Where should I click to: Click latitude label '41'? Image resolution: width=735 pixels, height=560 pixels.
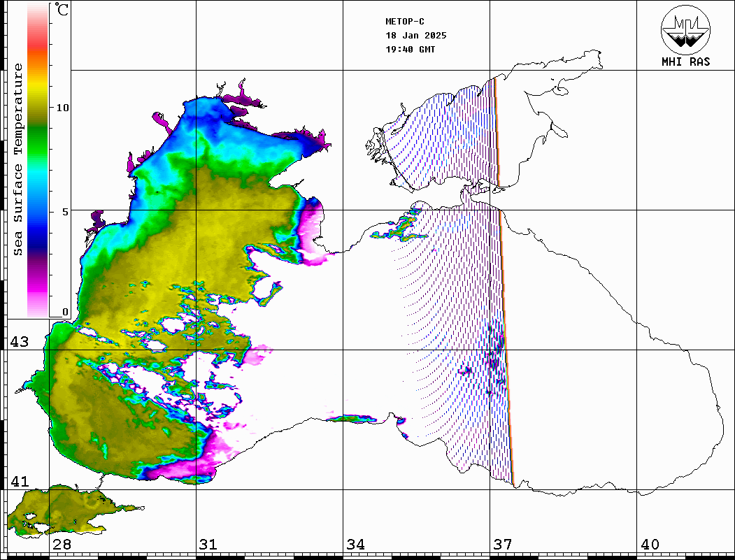point(20,481)
